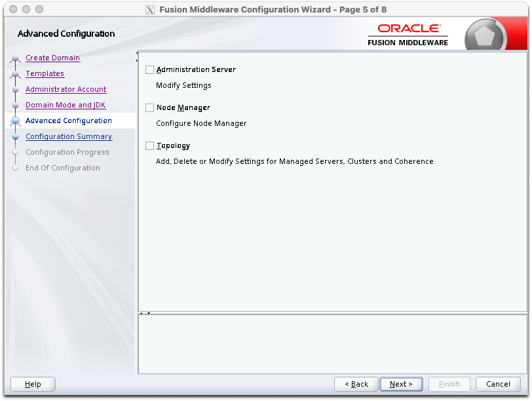
Task: Click the Configuration Summary step bullet
Action: [x=15, y=137]
